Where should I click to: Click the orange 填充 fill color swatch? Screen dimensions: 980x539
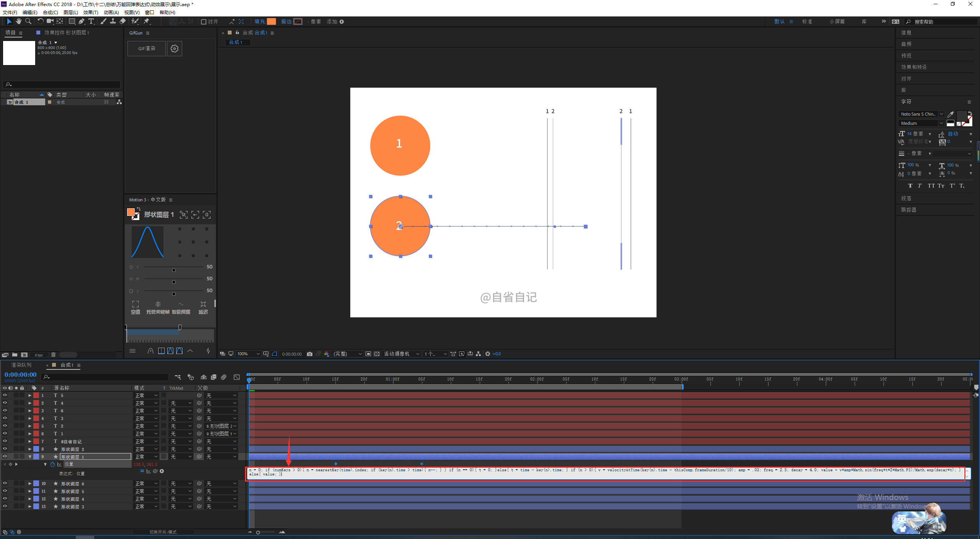tap(271, 21)
